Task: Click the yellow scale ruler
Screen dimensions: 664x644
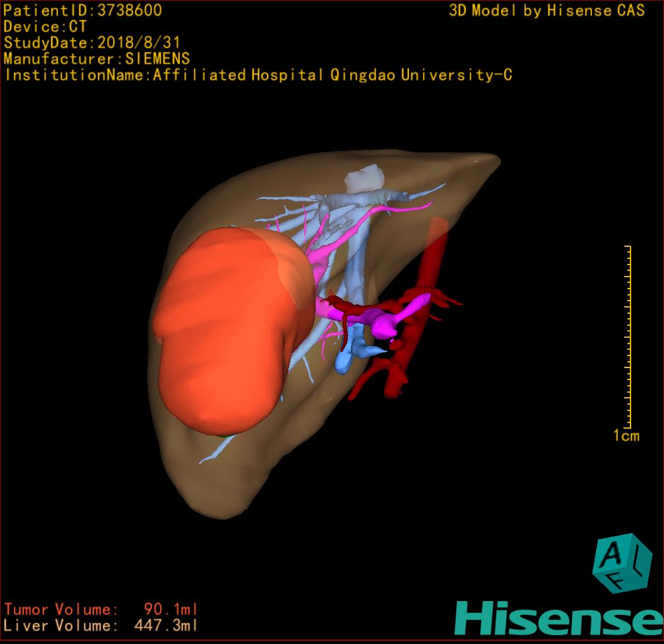Action: pyautogui.click(x=628, y=336)
